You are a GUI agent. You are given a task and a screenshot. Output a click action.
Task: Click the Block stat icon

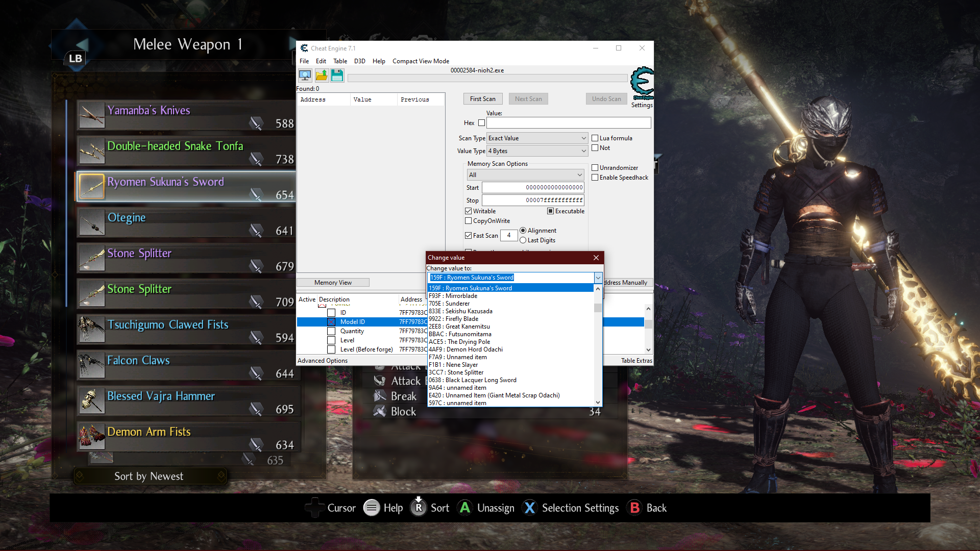point(379,411)
